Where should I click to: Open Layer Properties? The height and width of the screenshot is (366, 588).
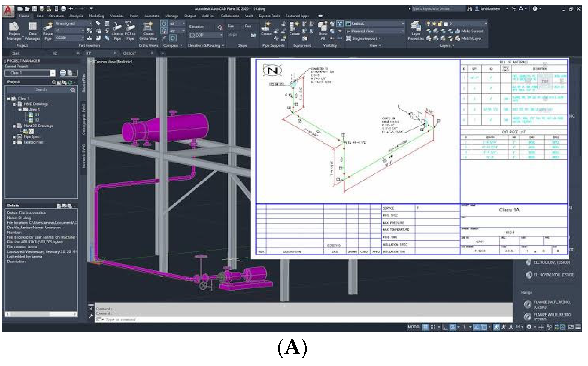(416, 31)
